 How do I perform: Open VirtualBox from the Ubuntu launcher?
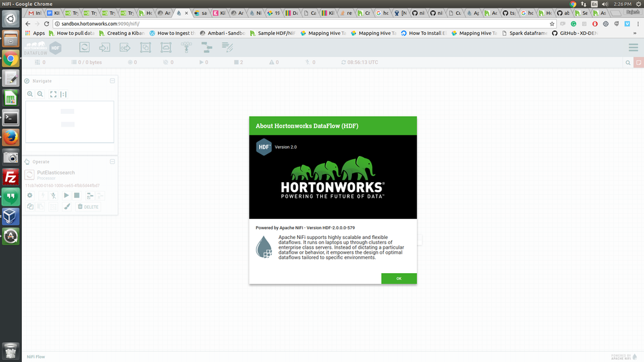tap(11, 216)
